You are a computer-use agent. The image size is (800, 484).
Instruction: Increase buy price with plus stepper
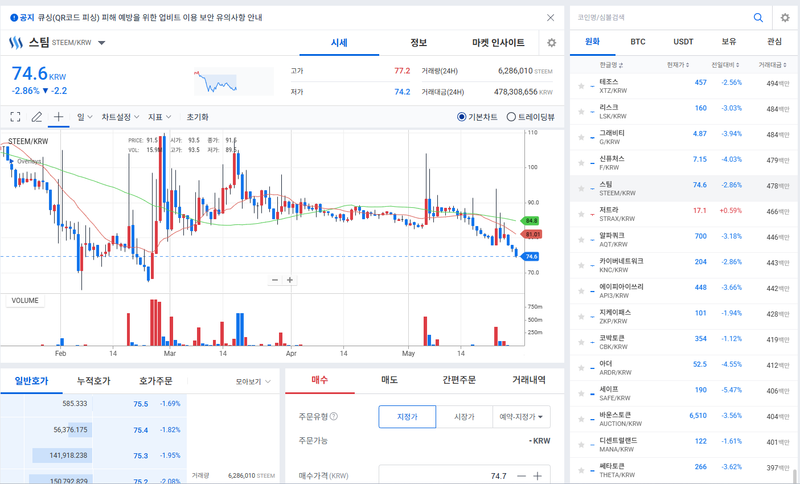[x=537, y=476]
